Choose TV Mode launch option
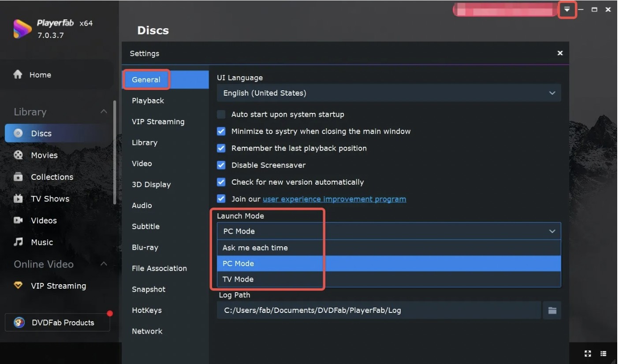The height and width of the screenshot is (364, 619). [389, 279]
